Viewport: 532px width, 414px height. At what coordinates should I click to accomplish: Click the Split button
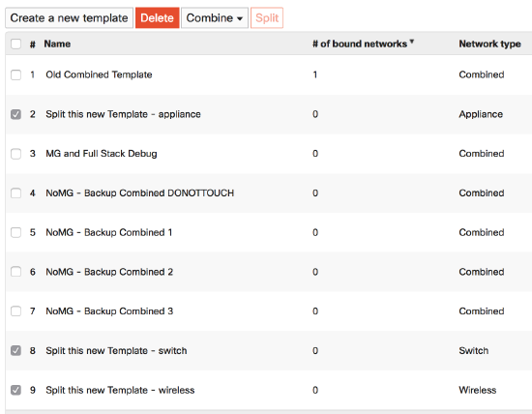tap(267, 18)
